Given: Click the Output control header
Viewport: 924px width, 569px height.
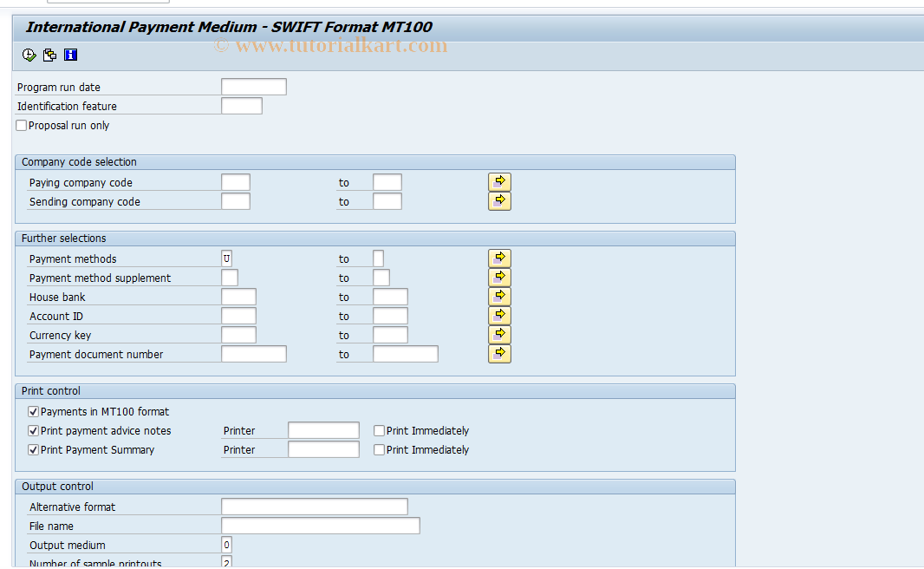Looking at the screenshot, I should click(x=57, y=486).
